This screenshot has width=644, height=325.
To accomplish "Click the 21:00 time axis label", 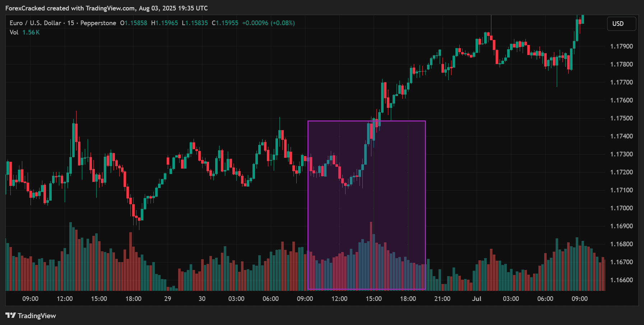I will (x=442, y=299).
